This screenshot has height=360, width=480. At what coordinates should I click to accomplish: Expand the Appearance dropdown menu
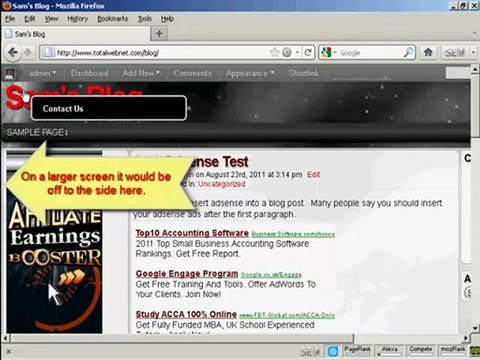[250, 73]
